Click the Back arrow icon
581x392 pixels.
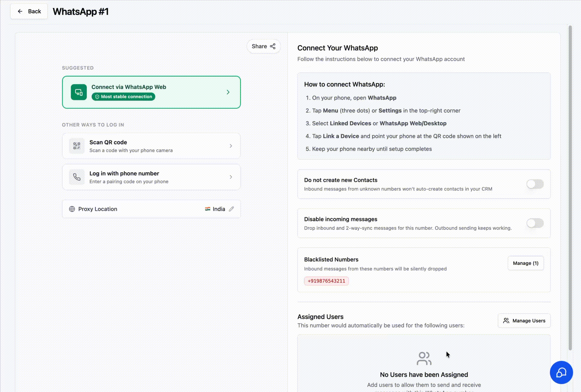coord(20,11)
